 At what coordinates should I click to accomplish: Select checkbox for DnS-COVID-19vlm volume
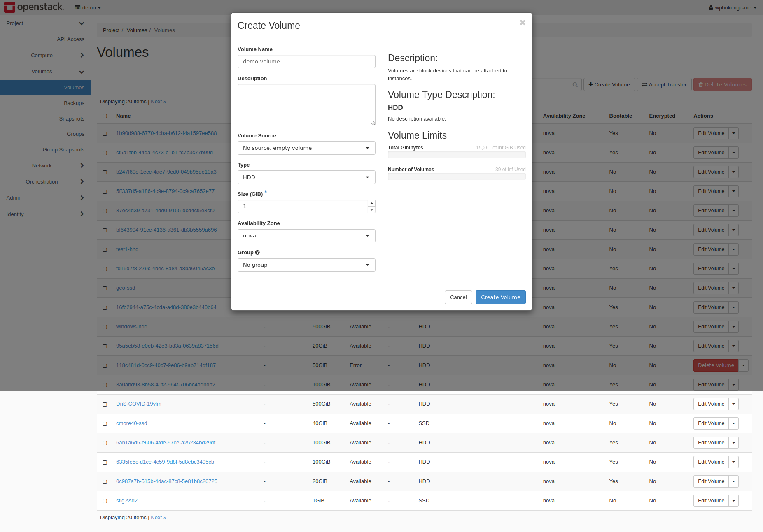point(105,404)
